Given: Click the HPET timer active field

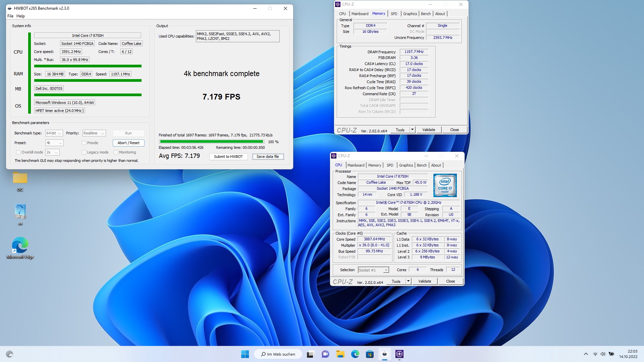Looking at the screenshot, I should click(x=60, y=111).
